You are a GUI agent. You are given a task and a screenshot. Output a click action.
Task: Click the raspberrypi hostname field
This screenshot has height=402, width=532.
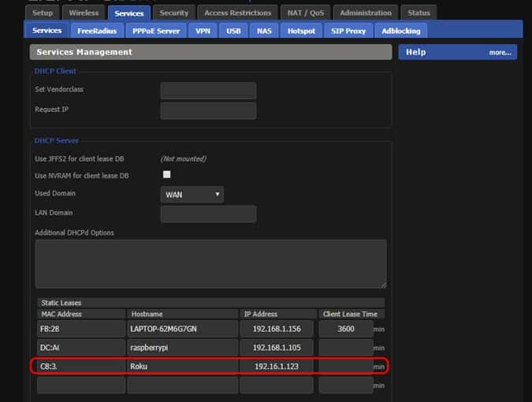pos(182,348)
